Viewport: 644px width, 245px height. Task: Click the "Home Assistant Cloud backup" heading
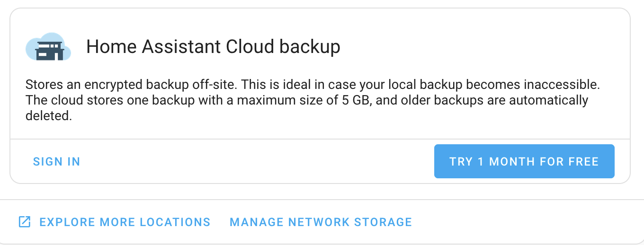tap(213, 47)
